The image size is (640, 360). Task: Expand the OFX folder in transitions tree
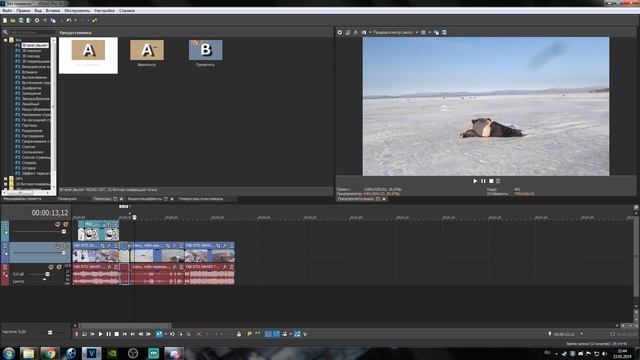click(6, 178)
